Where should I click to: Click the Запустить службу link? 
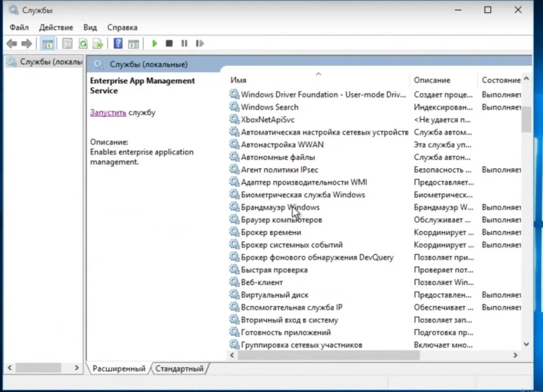tap(108, 112)
